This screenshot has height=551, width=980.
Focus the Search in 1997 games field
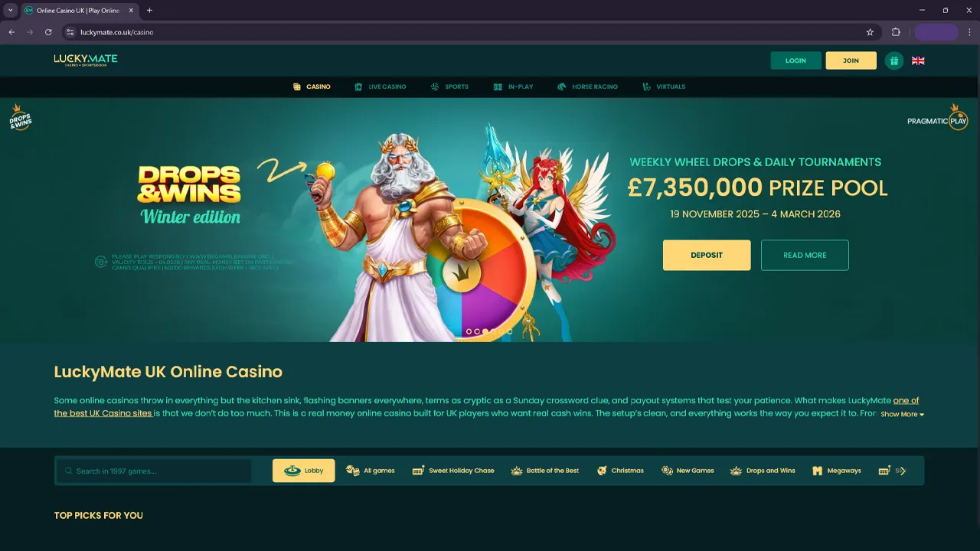coord(153,471)
